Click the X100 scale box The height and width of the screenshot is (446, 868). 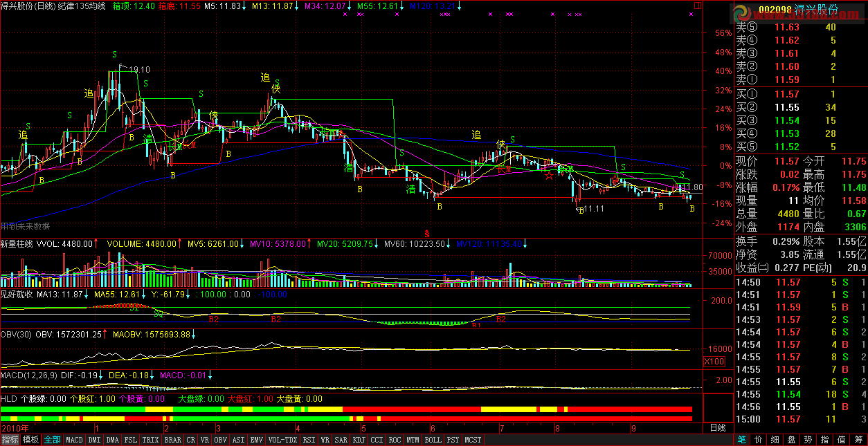tap(714, 362)
